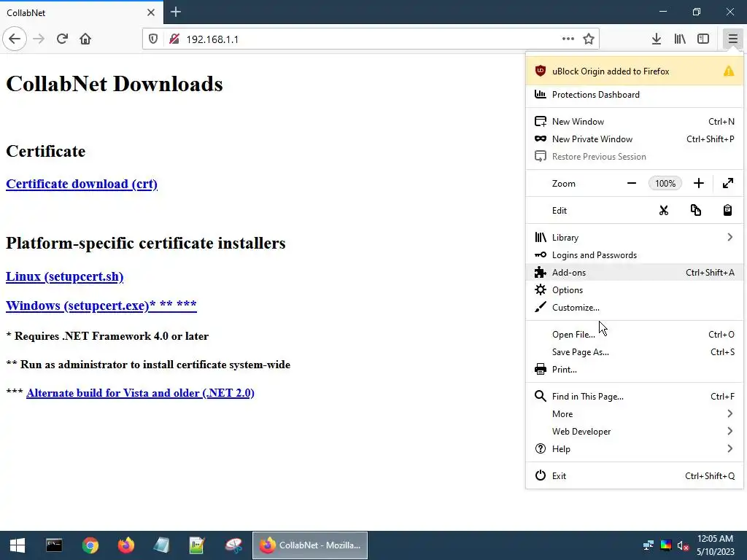Zoom out with the minus button

point(632,183)
